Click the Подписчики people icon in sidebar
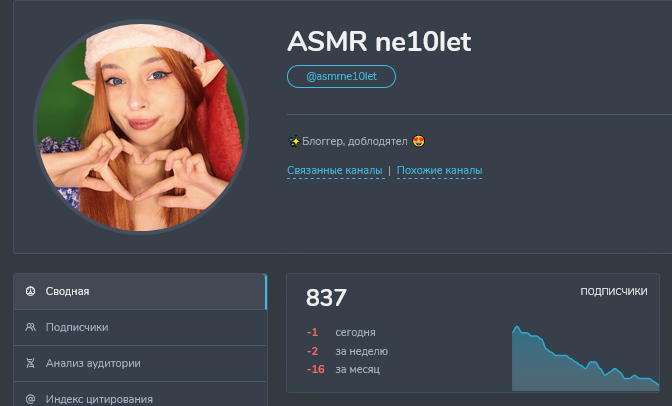 [x=30, y=327]
